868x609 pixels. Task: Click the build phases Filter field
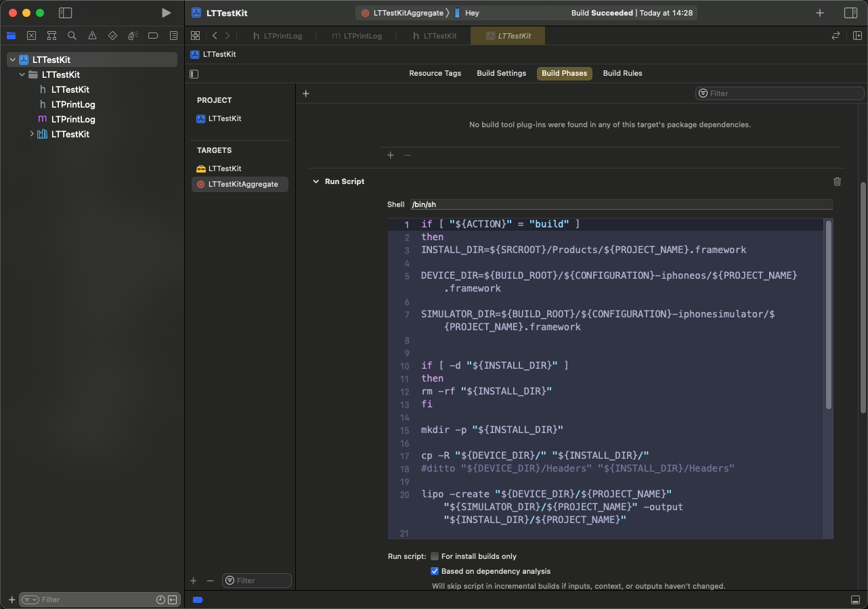click(780, 93)
